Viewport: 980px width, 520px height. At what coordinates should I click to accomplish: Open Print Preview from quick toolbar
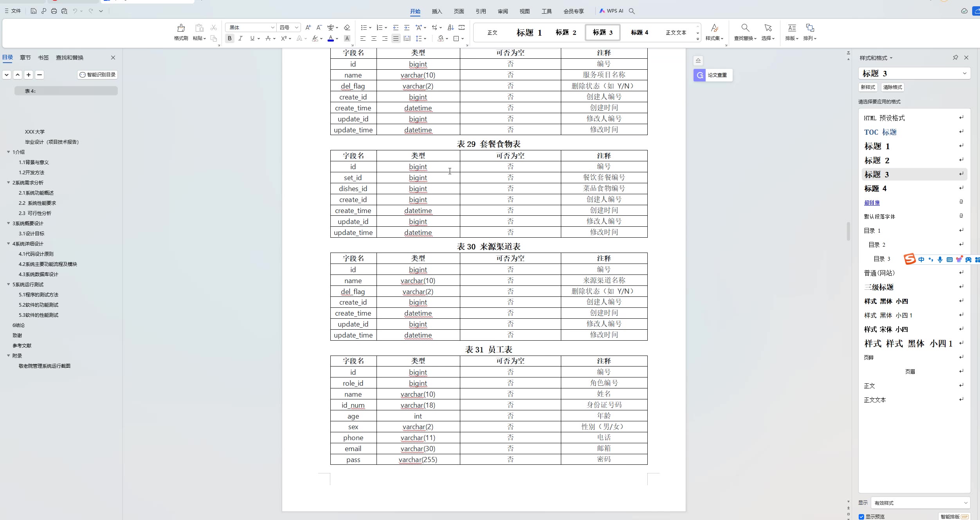click(64, 11)
